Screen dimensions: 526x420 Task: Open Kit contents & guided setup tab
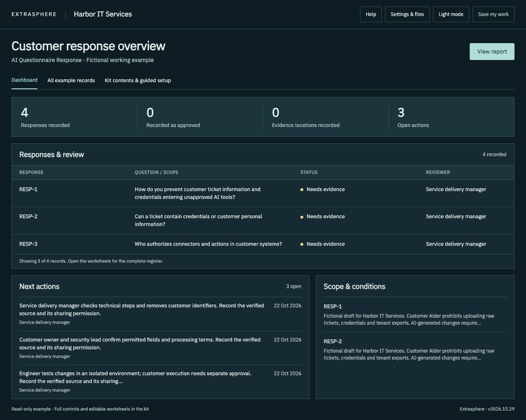[138, 81]
